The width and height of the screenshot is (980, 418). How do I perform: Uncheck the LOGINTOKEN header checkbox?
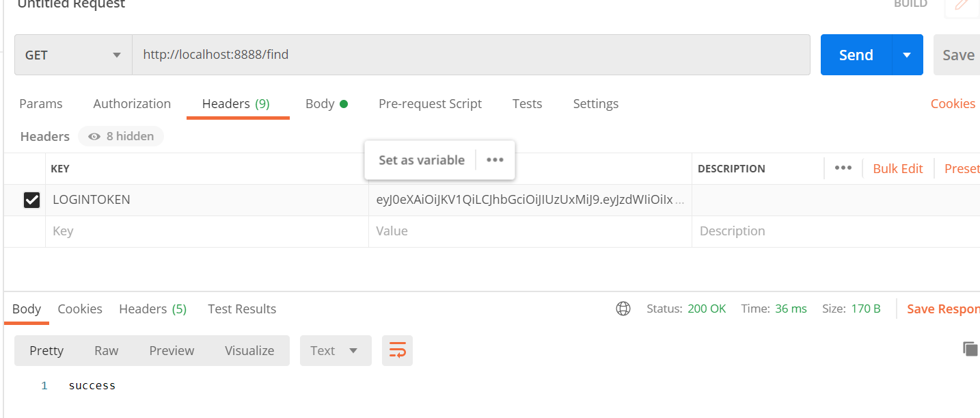pos(31,200)
